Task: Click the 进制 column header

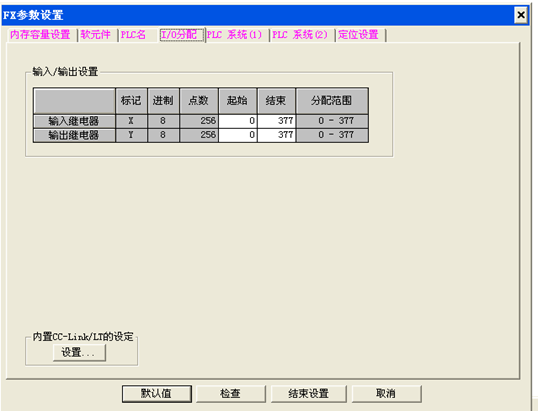Action: [x=163, y=101]
